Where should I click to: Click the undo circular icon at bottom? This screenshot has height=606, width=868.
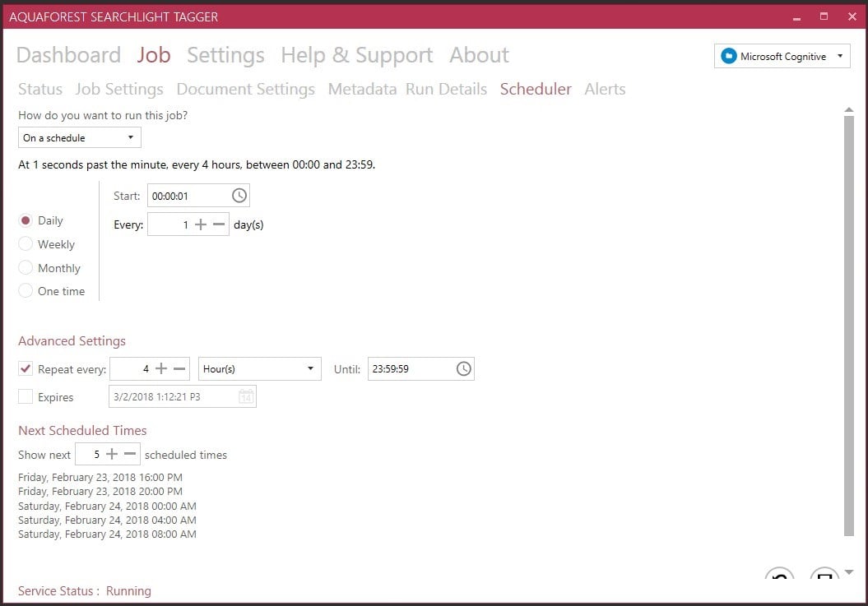(x=779, y=577)
